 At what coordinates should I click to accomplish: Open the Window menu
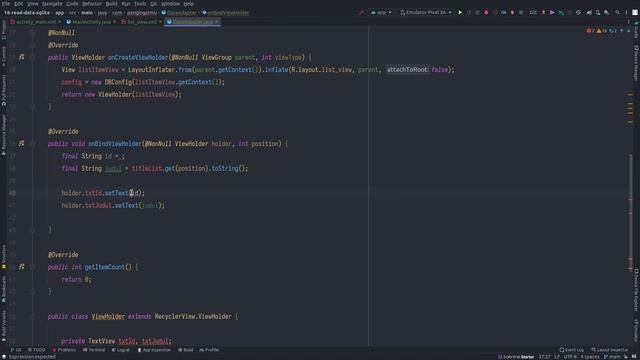point(170,4)
